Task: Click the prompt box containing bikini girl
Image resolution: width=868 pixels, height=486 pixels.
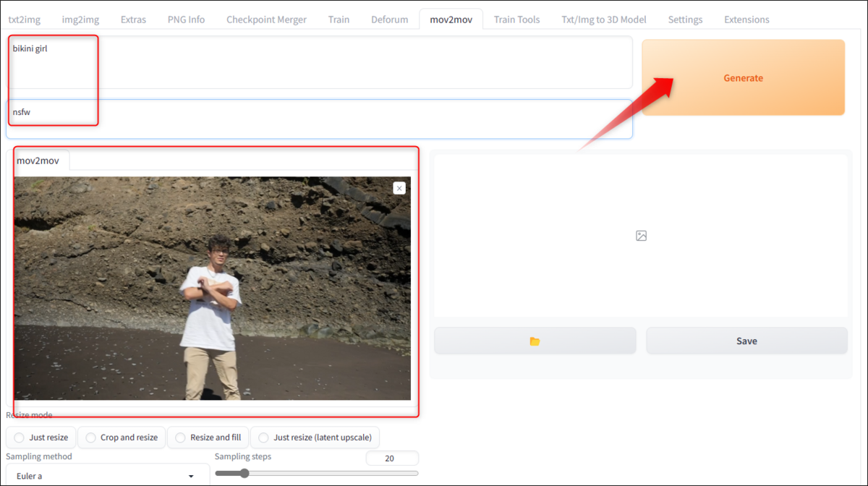Action: (318, 63)
